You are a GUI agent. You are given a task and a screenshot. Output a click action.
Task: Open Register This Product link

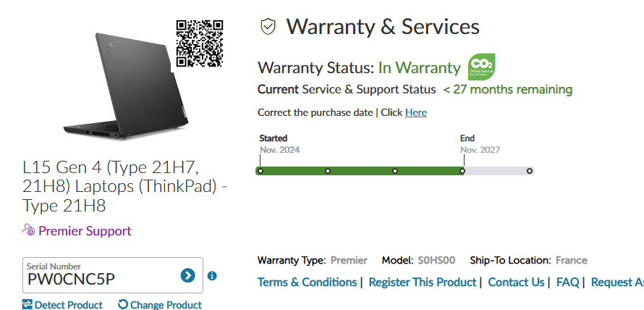tap(423, 282)
